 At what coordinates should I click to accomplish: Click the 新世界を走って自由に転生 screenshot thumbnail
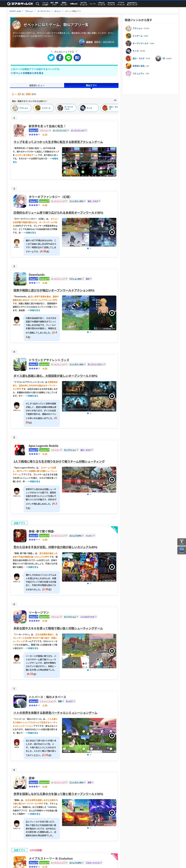point(89,161)
